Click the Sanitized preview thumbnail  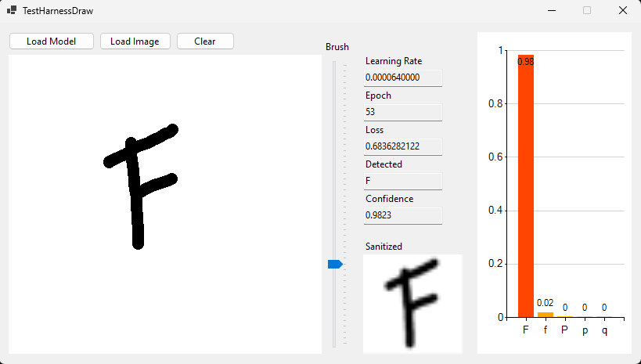point(412,304)
